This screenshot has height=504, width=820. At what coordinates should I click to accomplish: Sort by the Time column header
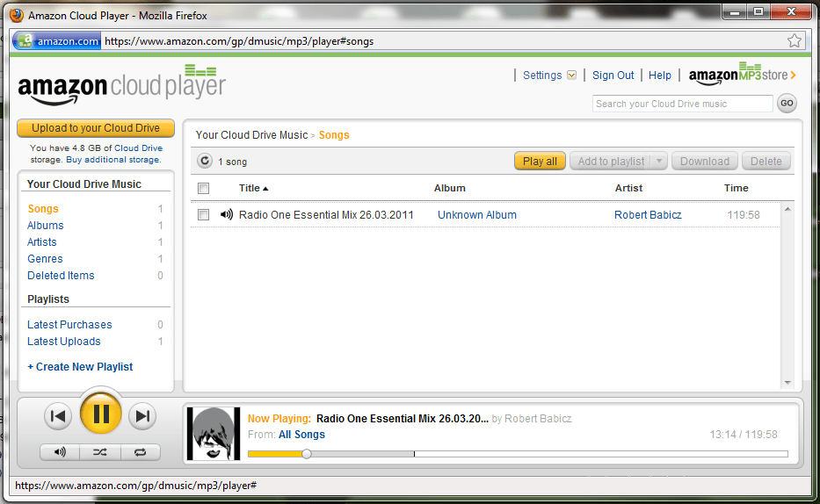click(737, 188)
